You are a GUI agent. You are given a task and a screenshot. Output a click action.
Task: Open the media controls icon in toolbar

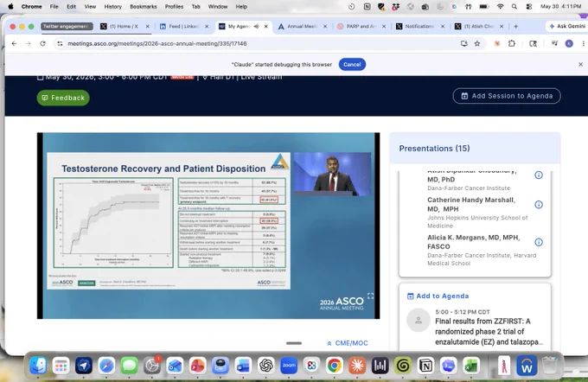tap(554, 43)
